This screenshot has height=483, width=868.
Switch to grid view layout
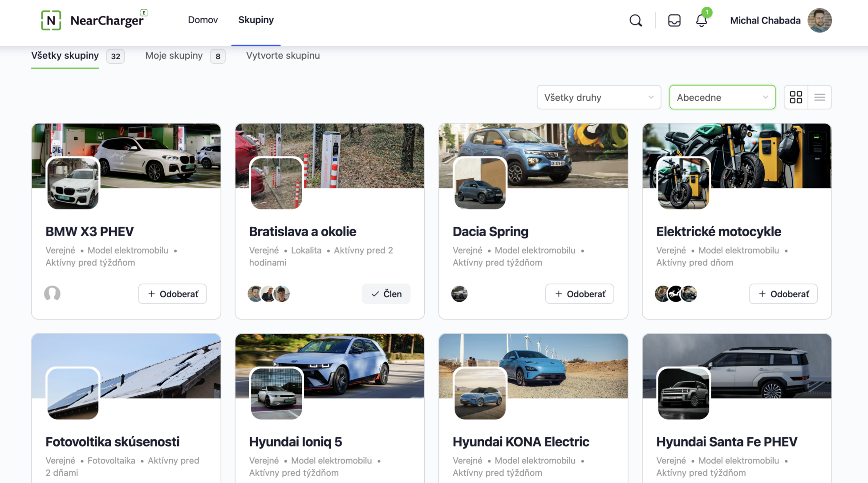point(796,97)
